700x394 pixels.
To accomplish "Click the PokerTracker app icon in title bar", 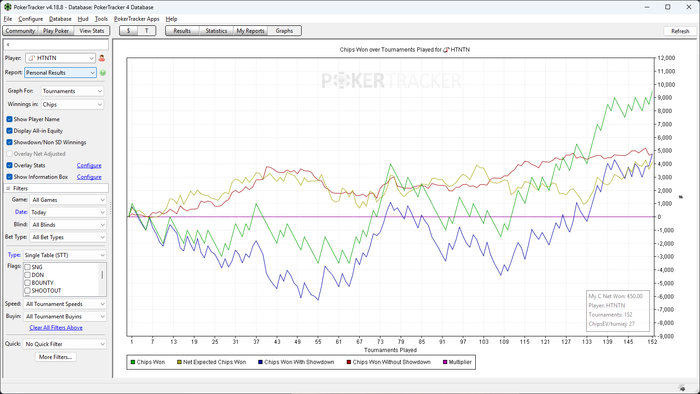I will [7, 7].
